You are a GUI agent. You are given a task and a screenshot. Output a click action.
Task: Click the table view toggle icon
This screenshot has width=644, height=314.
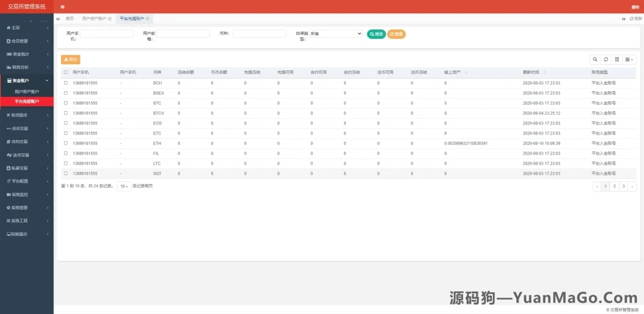(x=617, y=60)
